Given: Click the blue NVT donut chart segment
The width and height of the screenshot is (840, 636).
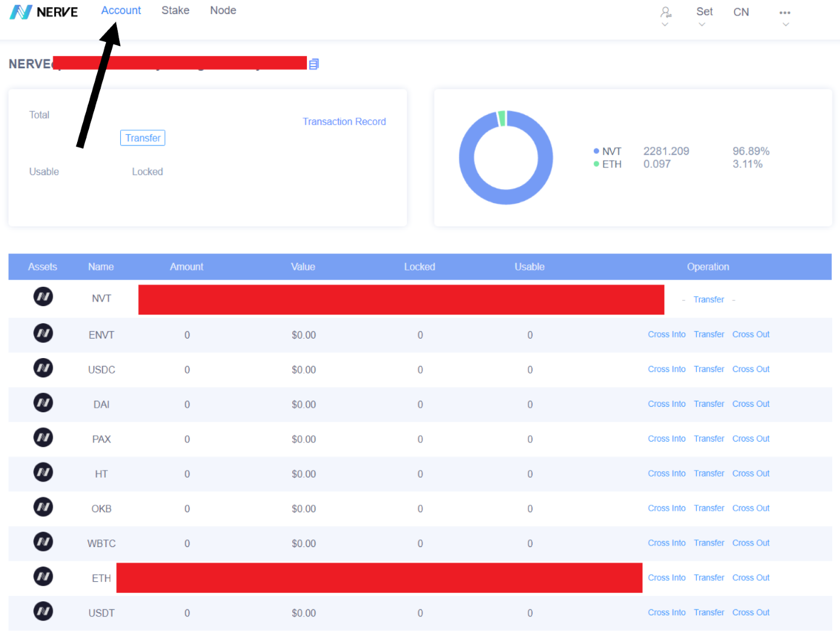Looking at the screenshot, I should coord(506,197).
